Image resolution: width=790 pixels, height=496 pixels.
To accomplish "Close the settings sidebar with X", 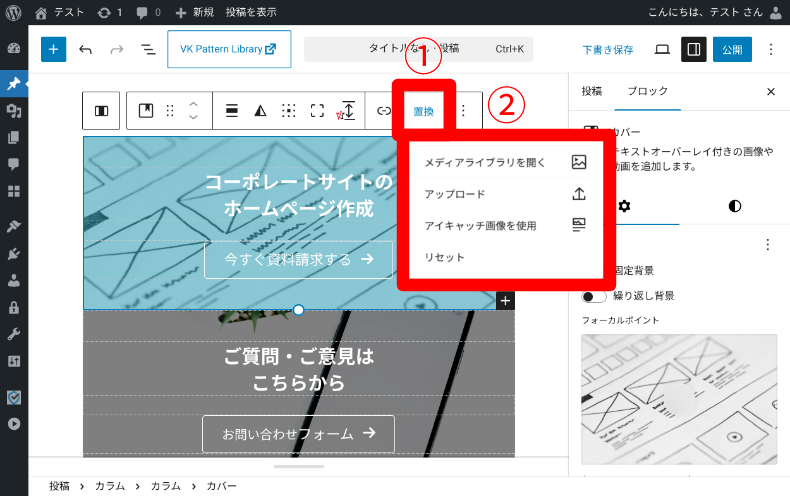I will point(770,91).
